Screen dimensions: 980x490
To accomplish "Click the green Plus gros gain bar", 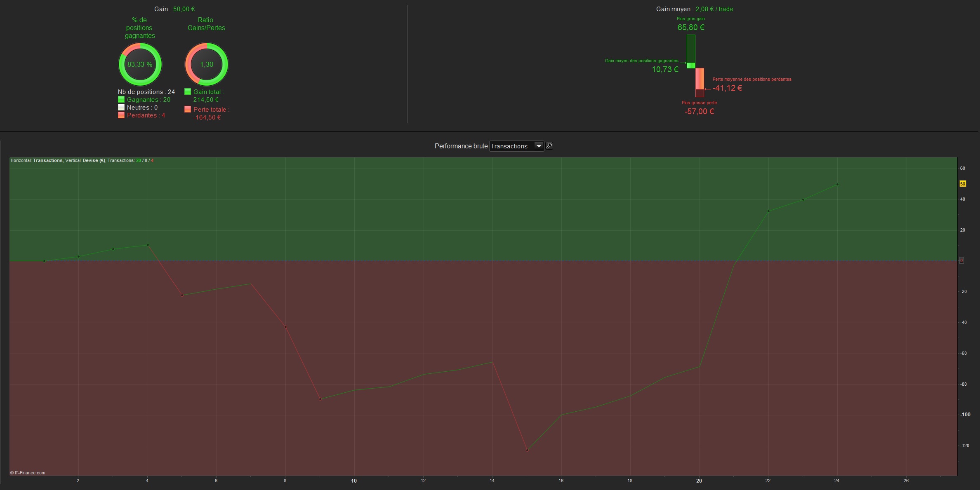I will pyautogui.click(x=691, y=49).
